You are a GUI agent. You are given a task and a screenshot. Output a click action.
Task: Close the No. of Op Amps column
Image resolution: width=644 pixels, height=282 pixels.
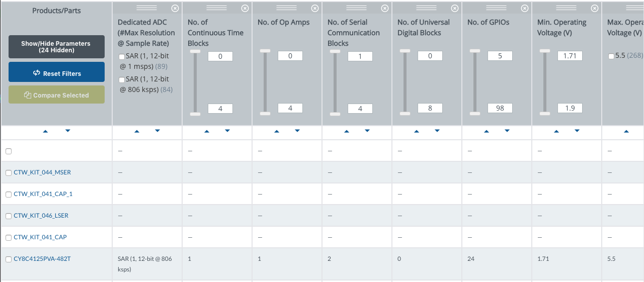[314, 8]
